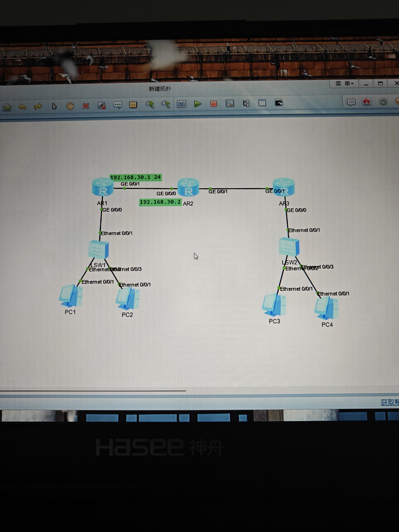Click the 1:1 fit-to-screen icon
399x532 pixels.
pos(181,104)
